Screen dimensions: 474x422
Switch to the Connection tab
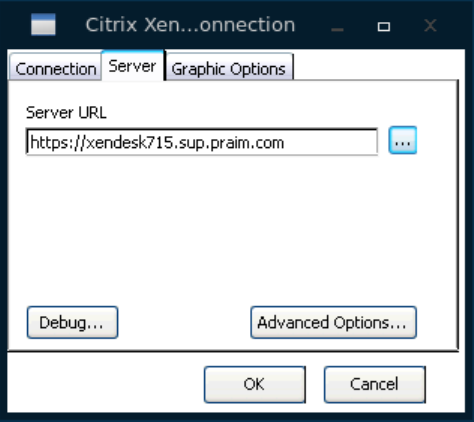pyautogui.click(x=56, y=67)
